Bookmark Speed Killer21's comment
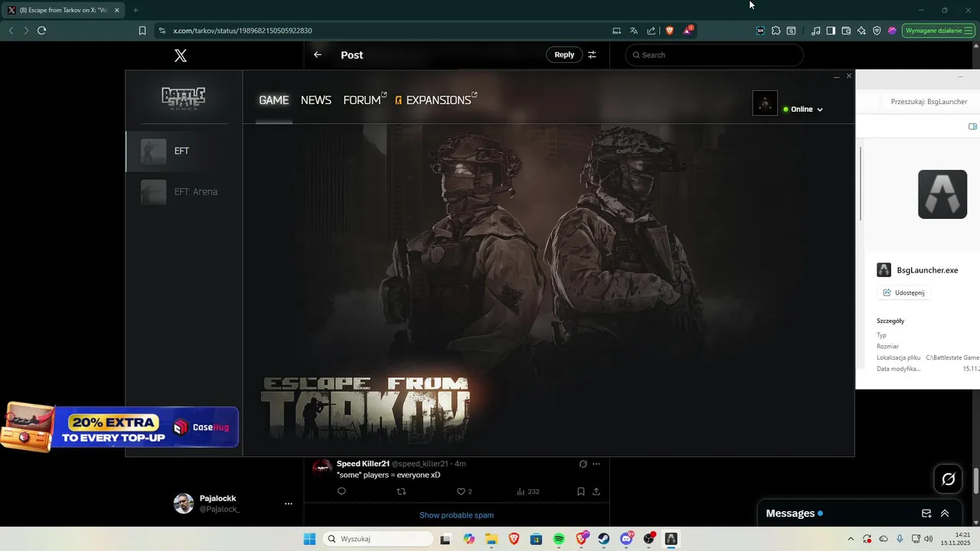This screenshot has height=551, width=980. pyautogui.click(x=581, y=492)
